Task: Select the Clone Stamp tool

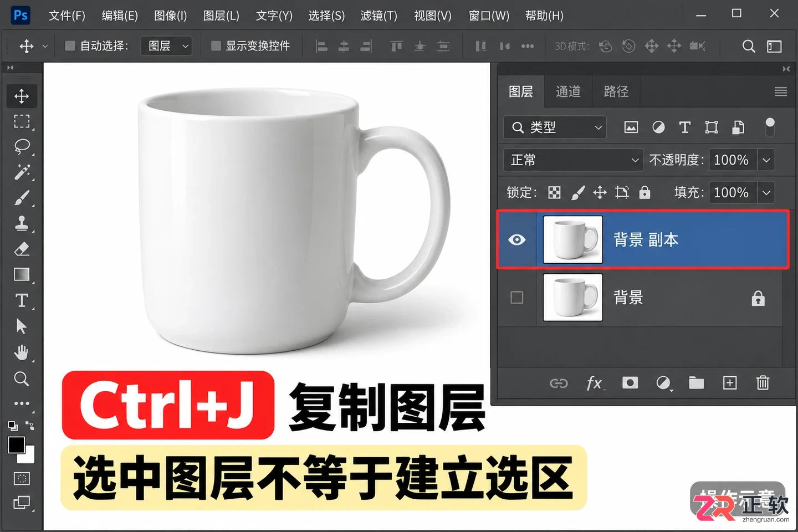Action: point(22,223)
